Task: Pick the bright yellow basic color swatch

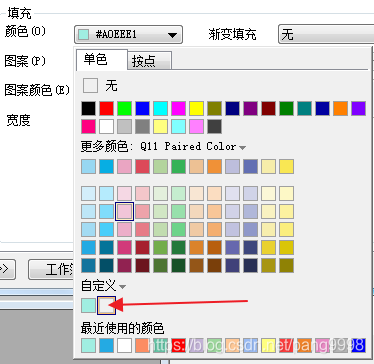Action: point(196,109)
